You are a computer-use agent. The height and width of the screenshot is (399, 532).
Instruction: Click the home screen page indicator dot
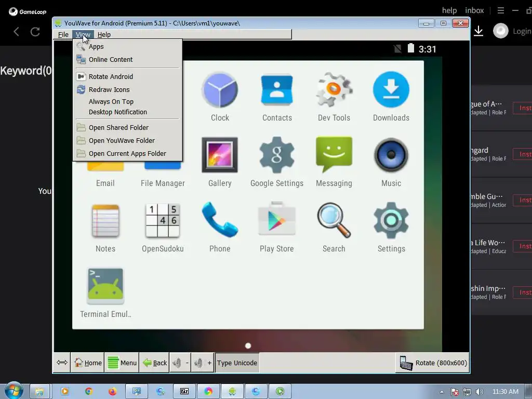[248, 345]
